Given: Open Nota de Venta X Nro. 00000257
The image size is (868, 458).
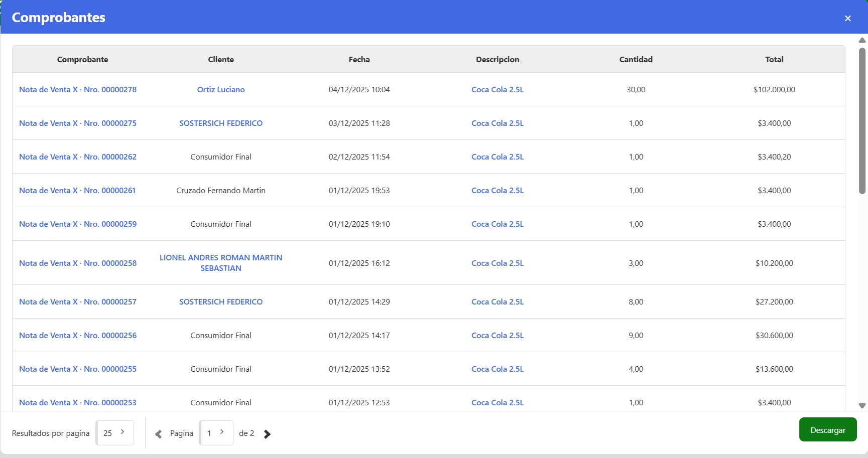Looking at the screenshot, I should tap(78, 302).
